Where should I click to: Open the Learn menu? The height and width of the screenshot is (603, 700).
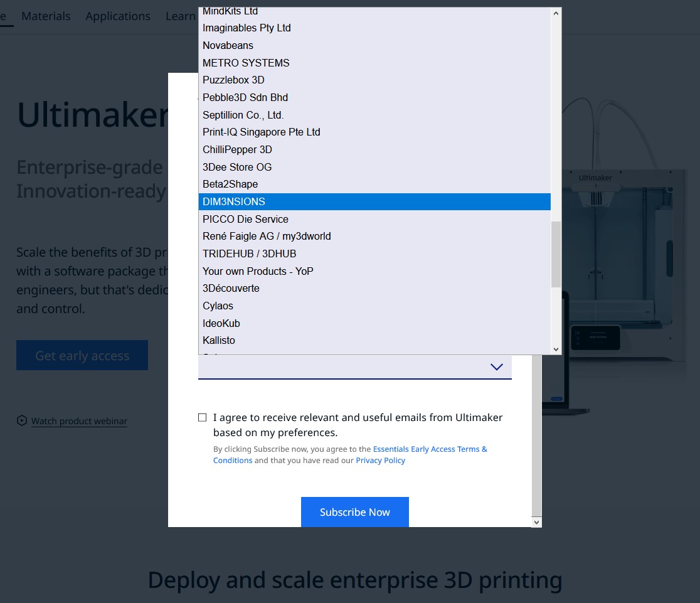click(181, 16)
